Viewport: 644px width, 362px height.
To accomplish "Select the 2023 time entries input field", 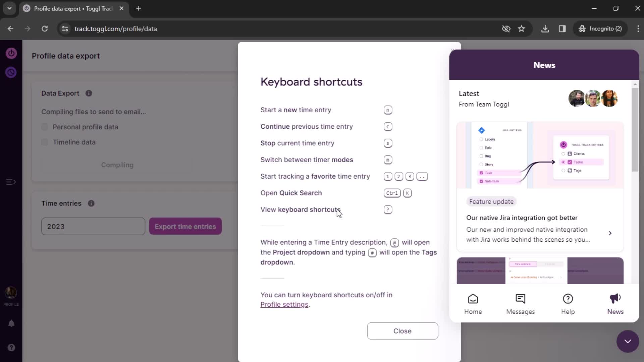I will pos(93,226).
